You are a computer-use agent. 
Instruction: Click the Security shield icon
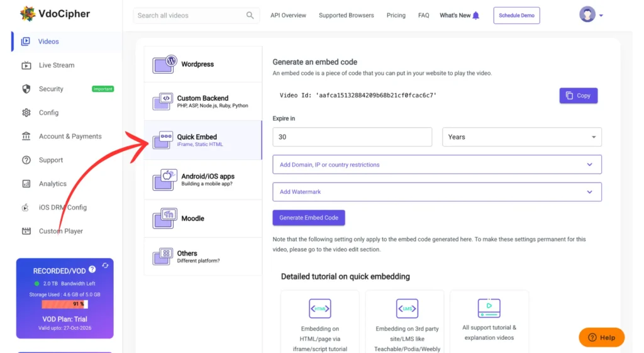(26, 89)
